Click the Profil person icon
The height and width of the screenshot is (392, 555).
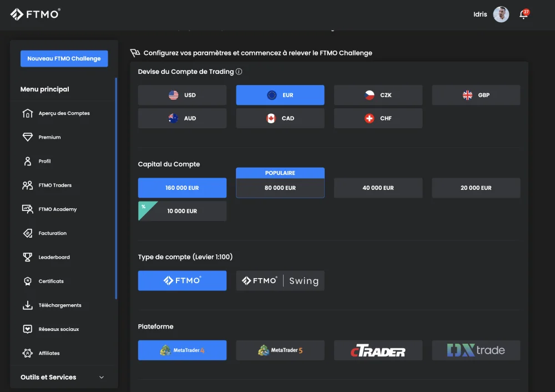[x=28, y=161]
